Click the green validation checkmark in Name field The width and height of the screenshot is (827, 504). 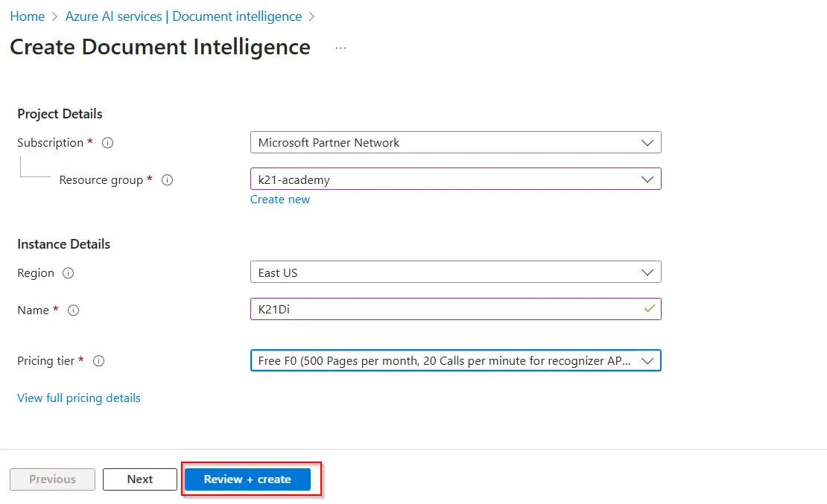pyautogui.click(x=649, y=309)
